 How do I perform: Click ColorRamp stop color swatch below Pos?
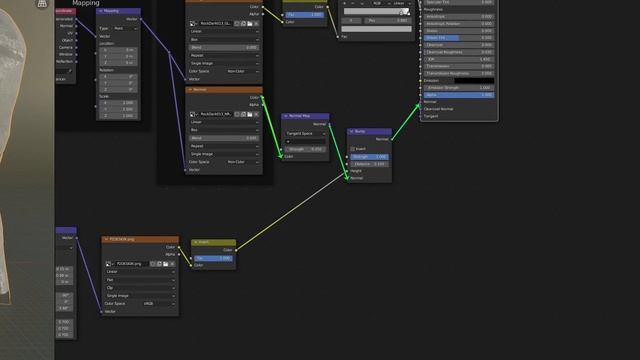(x=376, y=29)
